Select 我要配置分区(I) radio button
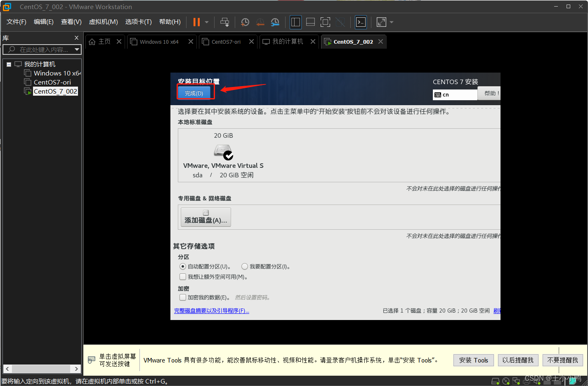The width and height of the screenshot is (588, 386). pos(245,266)
